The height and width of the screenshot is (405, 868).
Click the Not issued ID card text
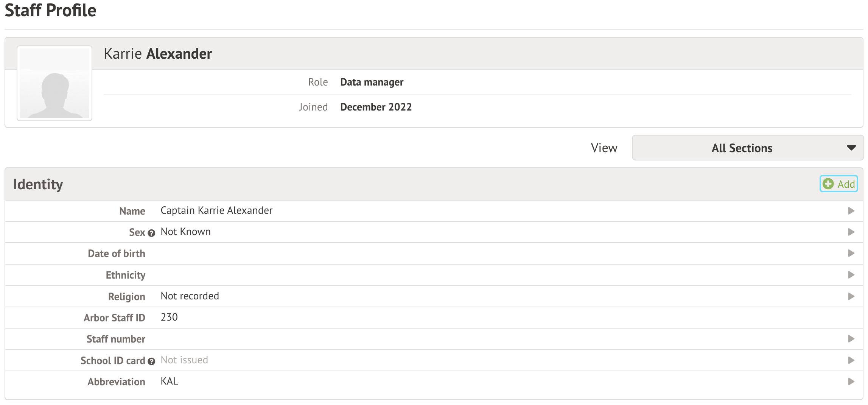[x=184, y=360]
